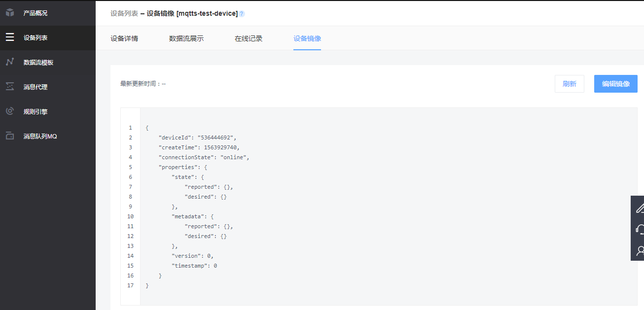The height and width of the screenshot is (310, 644).
Task: Click the 规则引擎 sidebar icon
Action: (10, 111)
